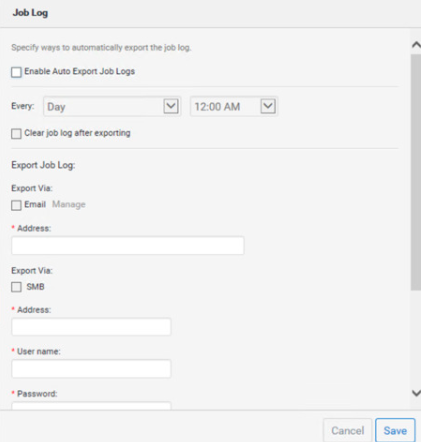Image resolution: width=422 pixels, height=442 pixels.
Task: Click the Export Job Log: heading
Action: pos(43,165)
